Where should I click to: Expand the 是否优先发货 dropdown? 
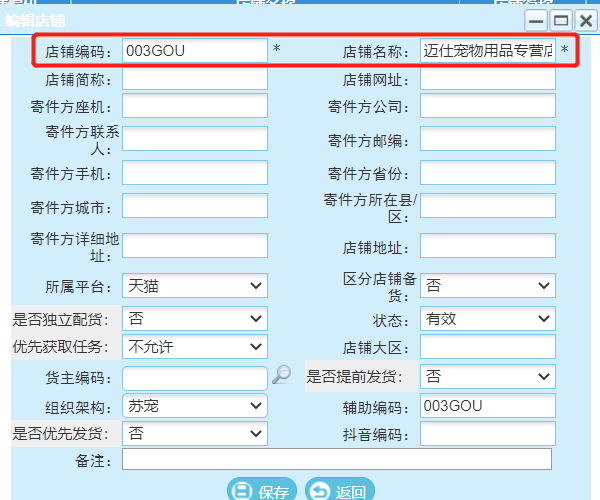tap(195, 433)
